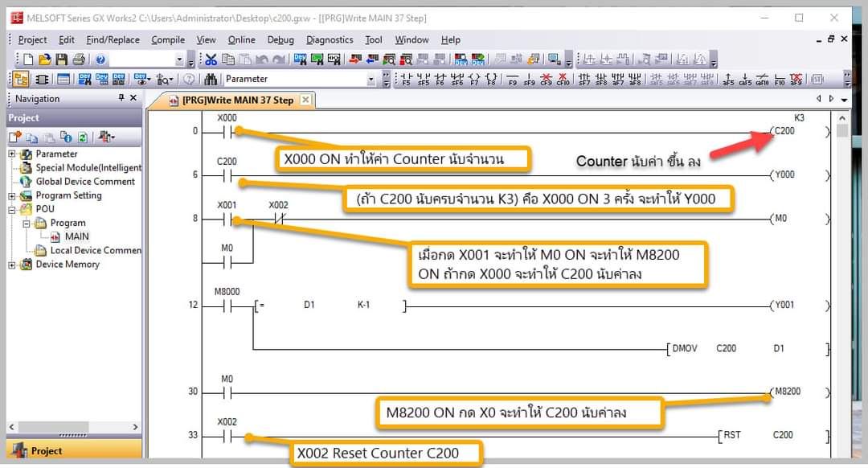Click the caF10 invert operation result icon
The height and width of the screenshot is (468, 868).
click(762, 79)
